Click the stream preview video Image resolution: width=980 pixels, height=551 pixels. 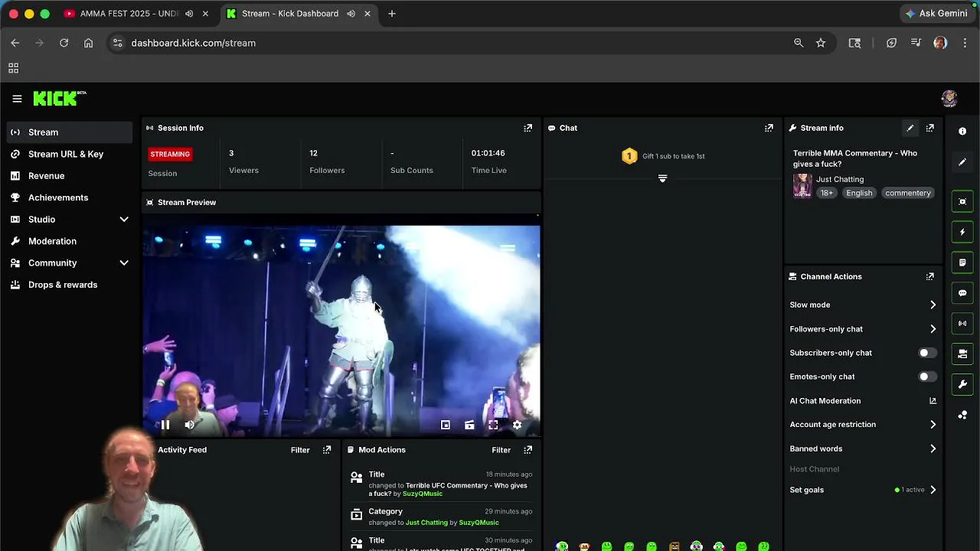[341, 325]
